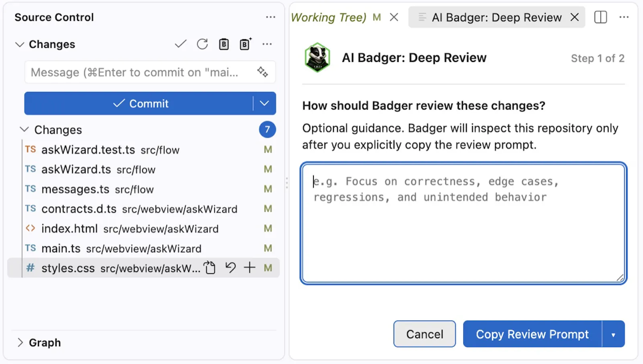Open the Commit button dropdown arrow
Viewport: 643px width, 364px height.
[x=264, y=103]
